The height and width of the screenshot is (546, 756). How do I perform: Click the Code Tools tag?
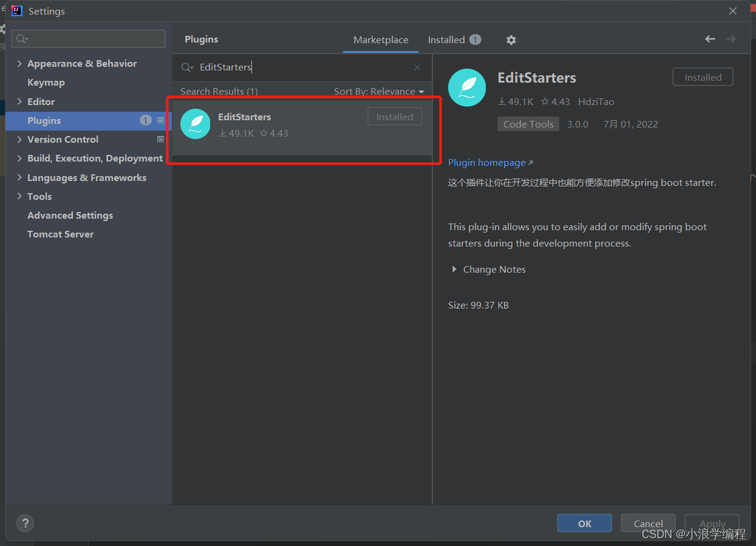coord(528,124)
